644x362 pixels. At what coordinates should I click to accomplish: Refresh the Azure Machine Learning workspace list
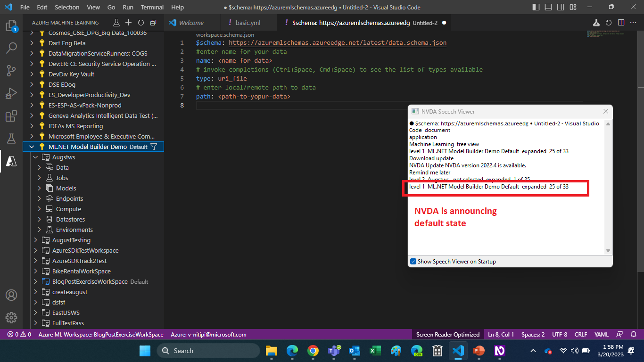(x=140, y=22)
